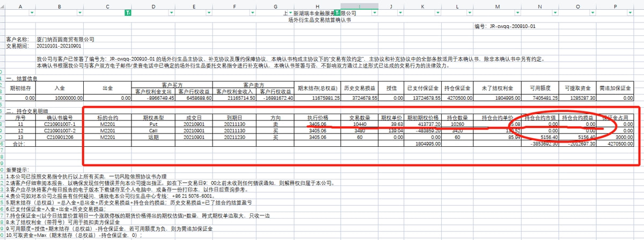644x240 pixels.
Task: Click the 入金 amount cell 10000000.00
Action: [x=62, y=98]
